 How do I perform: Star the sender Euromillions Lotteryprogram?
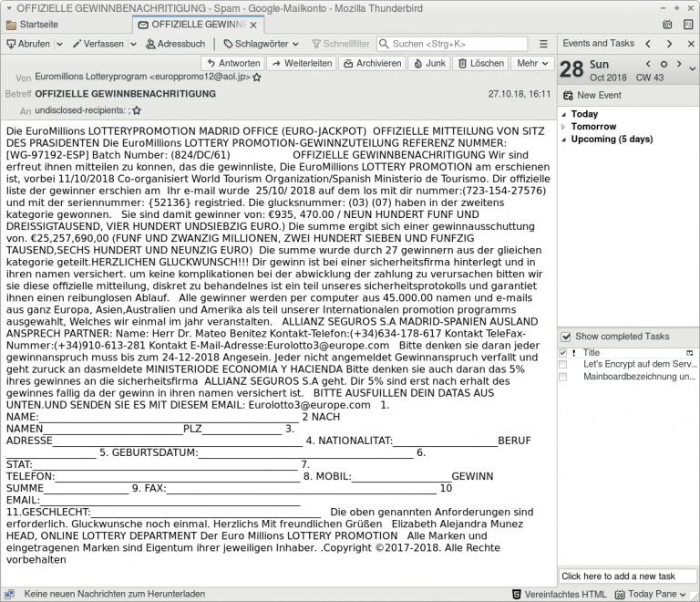pyautogui.click(x=257, y=78)
